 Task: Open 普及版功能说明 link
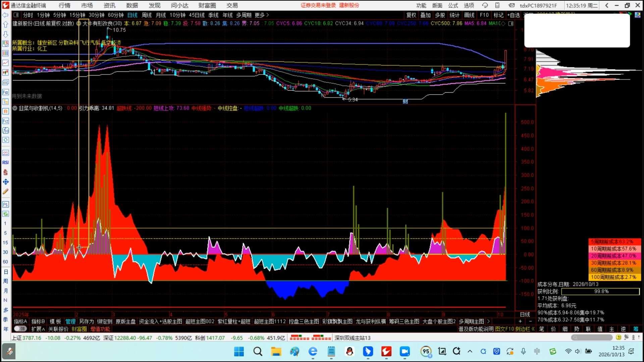(476, 329)
